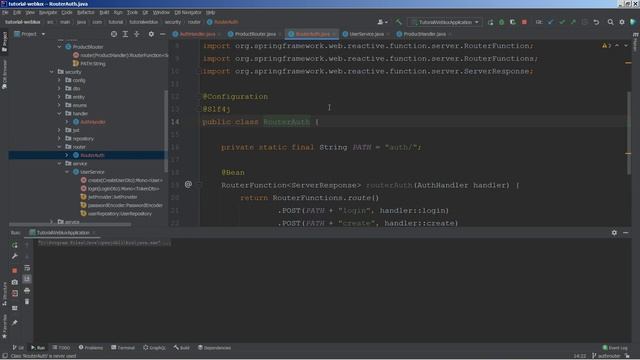Collapse the ProductRouter tree node
This screenshot has width=640, height=360.
pyautogui.click(x=60, y=47)
